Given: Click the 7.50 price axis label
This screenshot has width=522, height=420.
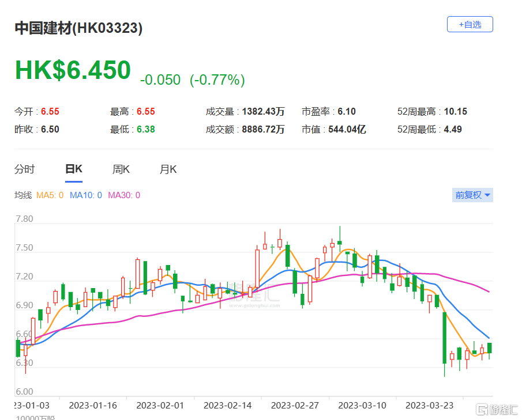Looking at the screenshot, I should 25,248.
